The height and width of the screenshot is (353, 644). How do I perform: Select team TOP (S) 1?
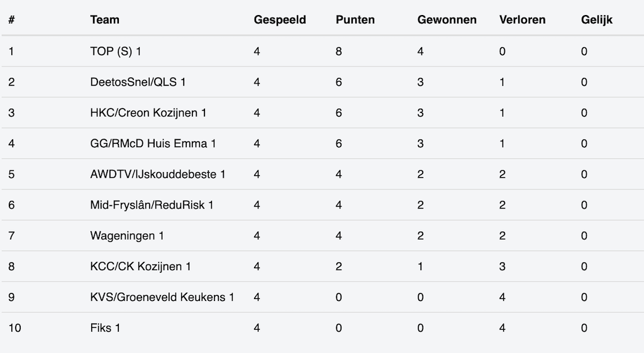116,52
